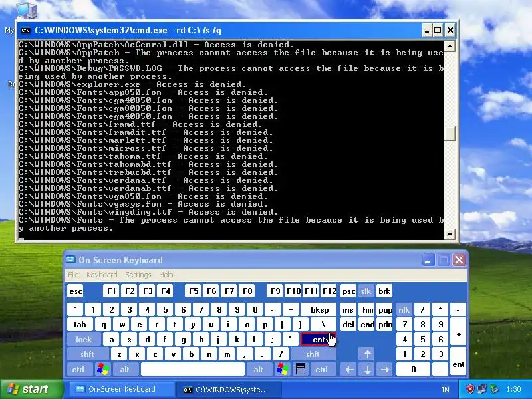
Task: Toggle the nlk num lock key
Action: coord(404,309)
